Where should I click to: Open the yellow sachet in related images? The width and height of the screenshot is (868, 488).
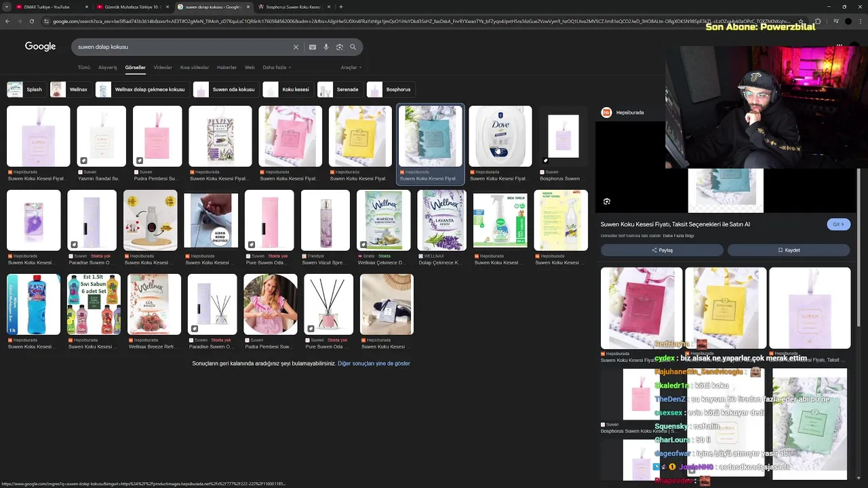pyautogui.click(x=726, y=308)
